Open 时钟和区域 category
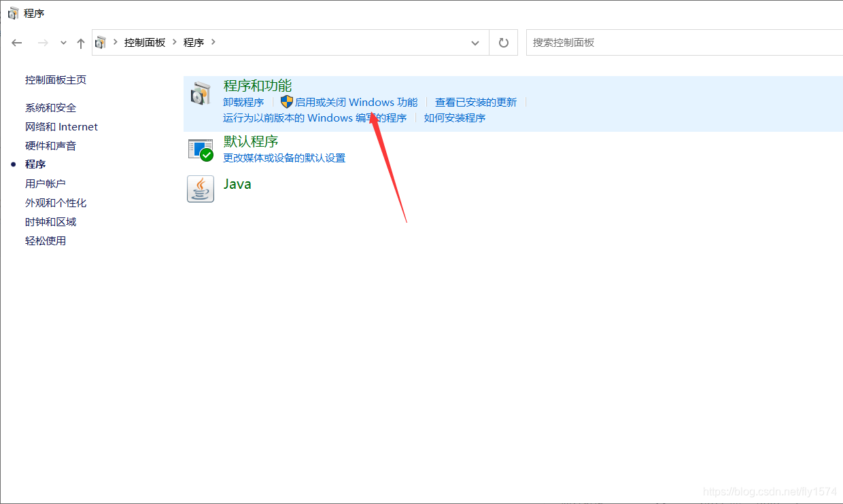843x504 pixels. 51,221
